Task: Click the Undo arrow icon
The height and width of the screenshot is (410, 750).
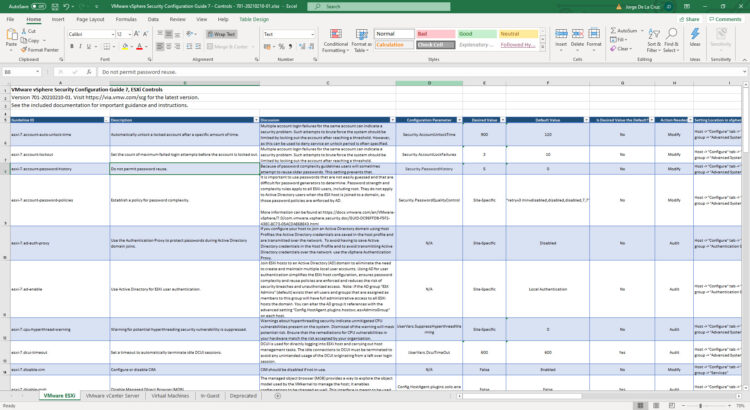Action: coord(66,6)
